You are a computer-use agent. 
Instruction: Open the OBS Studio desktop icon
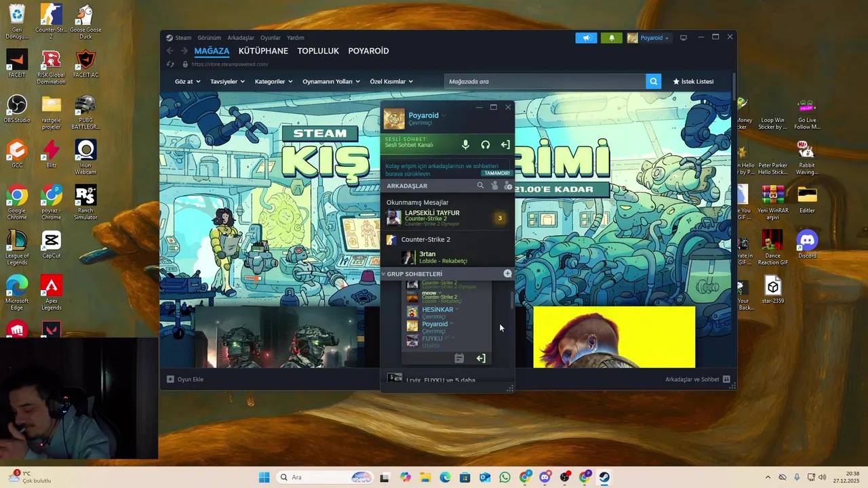[17, 109]
